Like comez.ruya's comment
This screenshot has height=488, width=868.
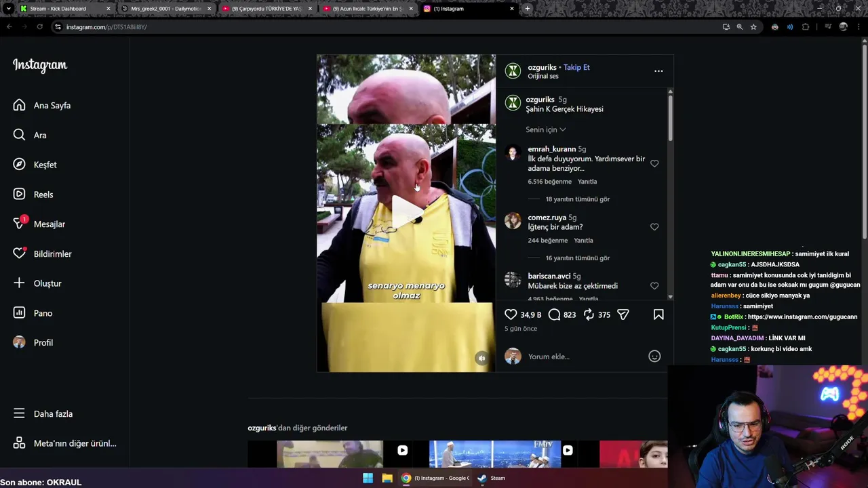(654, 227)
